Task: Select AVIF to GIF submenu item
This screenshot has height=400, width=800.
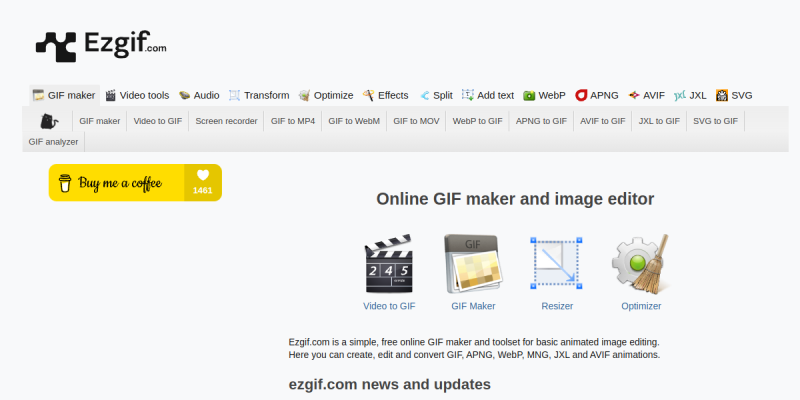Action: pyautogui.click(x=603, y=121)
